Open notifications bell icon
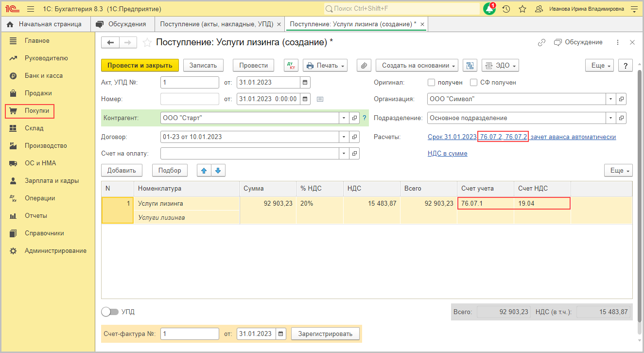The width and height of the screenshot is (644, 353). pos(489,9)
